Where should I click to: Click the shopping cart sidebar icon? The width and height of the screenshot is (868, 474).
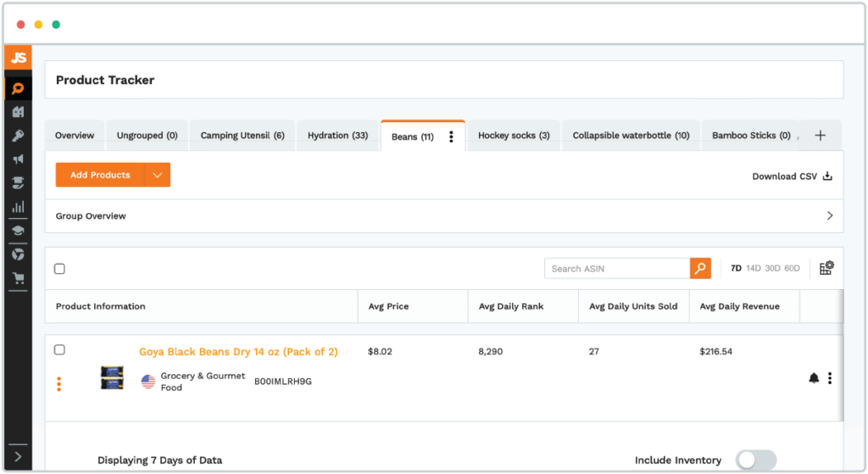(18, 278)
